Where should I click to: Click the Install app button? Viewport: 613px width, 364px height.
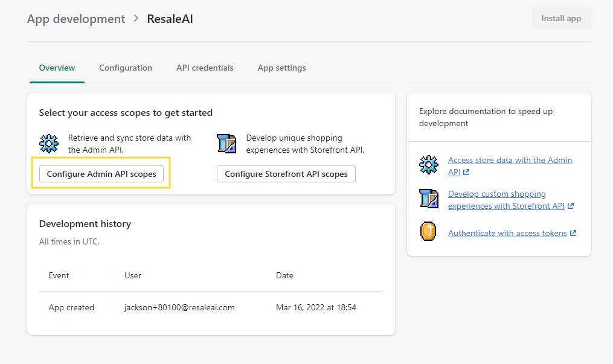[562, 18]
